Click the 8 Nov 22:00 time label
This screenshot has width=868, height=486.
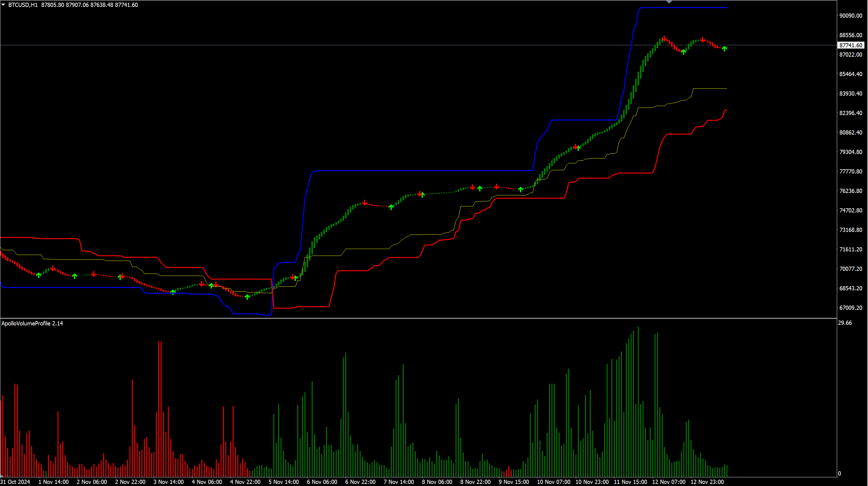475,482
